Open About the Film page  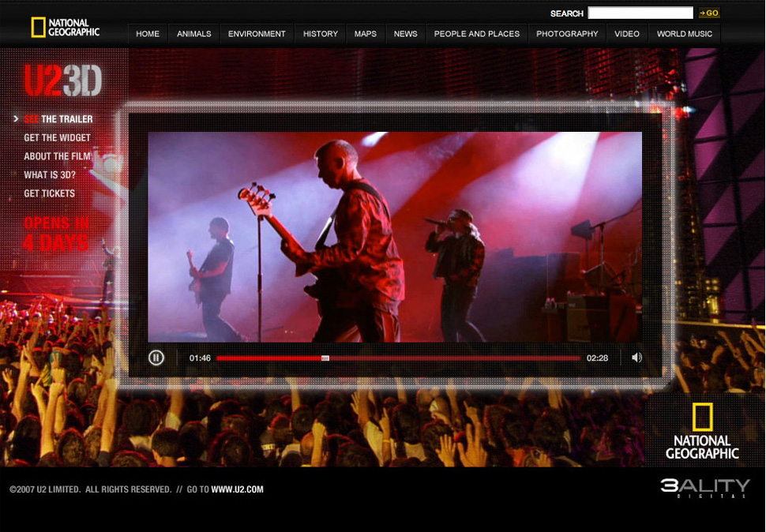click(x=57, y=156)
